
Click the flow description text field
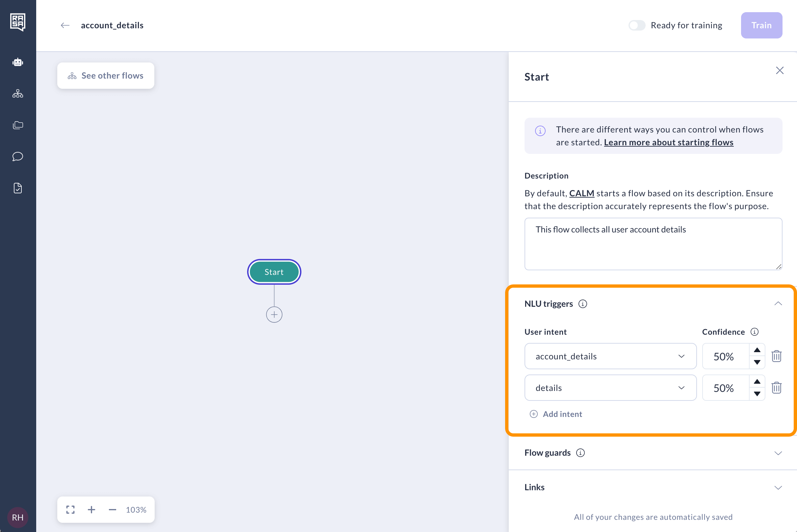pos(653,244)
